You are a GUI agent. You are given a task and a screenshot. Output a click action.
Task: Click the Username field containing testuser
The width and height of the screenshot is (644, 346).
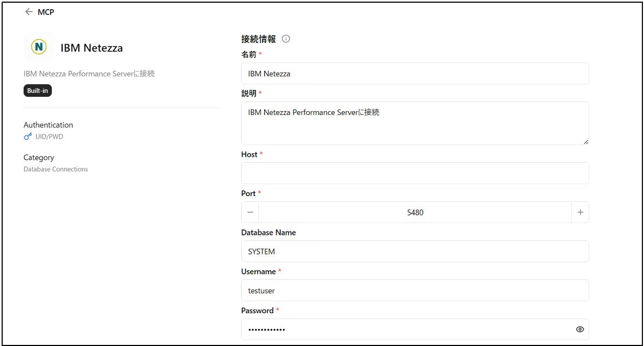(x=415, y=290)
